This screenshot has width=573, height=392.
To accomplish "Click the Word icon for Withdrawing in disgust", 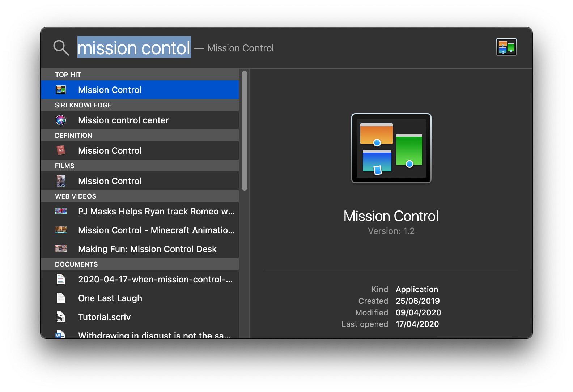I will tap(60, 335).
